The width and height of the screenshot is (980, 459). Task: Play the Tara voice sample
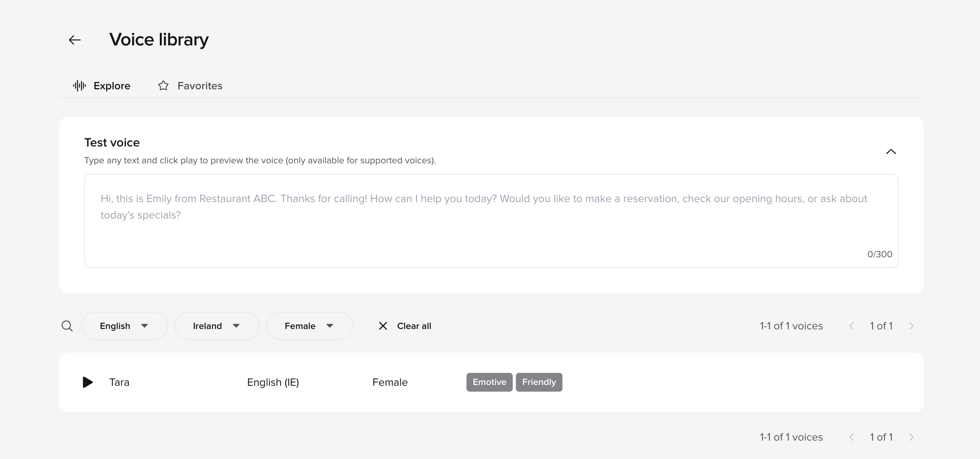tap(88, 382)
